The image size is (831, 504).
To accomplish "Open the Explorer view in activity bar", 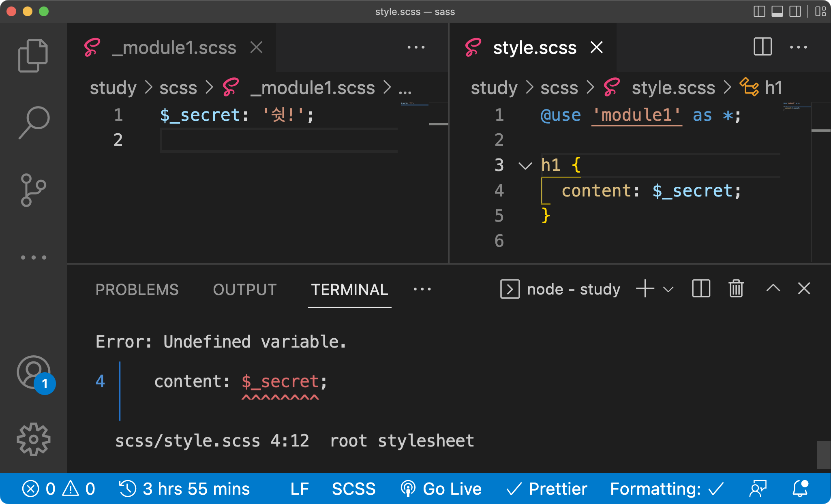I will click(33, 56).
